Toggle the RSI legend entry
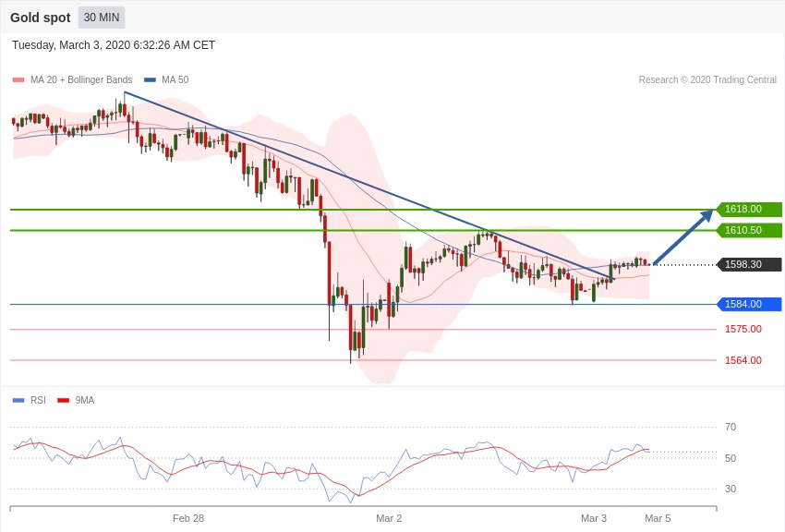This screenshot has width=785, height=532. pos(38,400)
